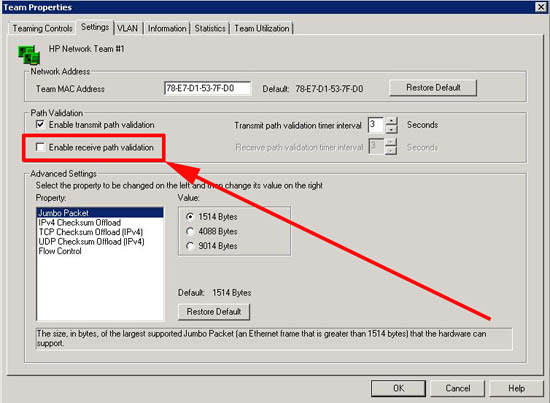This screenshot has height=403, width=550.
Task: Decrease transmit path validation timer interval
Action: [391, 129]
